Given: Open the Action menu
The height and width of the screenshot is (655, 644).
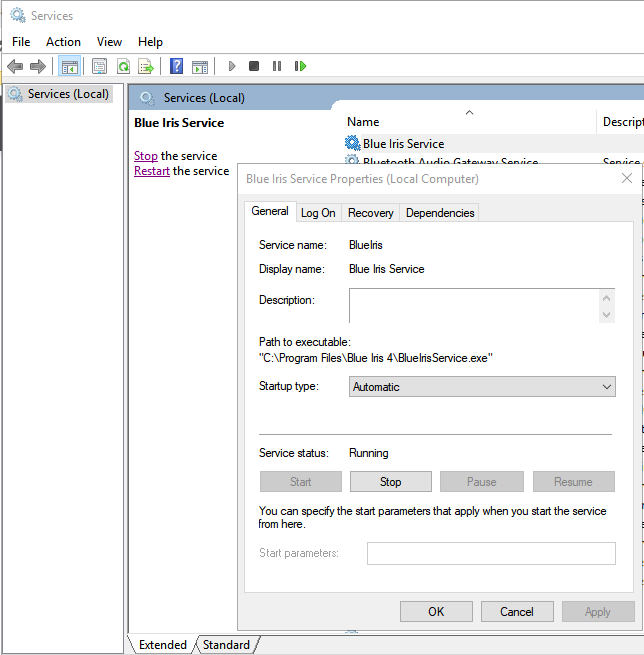Looking at the screenshot, I should click(x=63, y=42).
